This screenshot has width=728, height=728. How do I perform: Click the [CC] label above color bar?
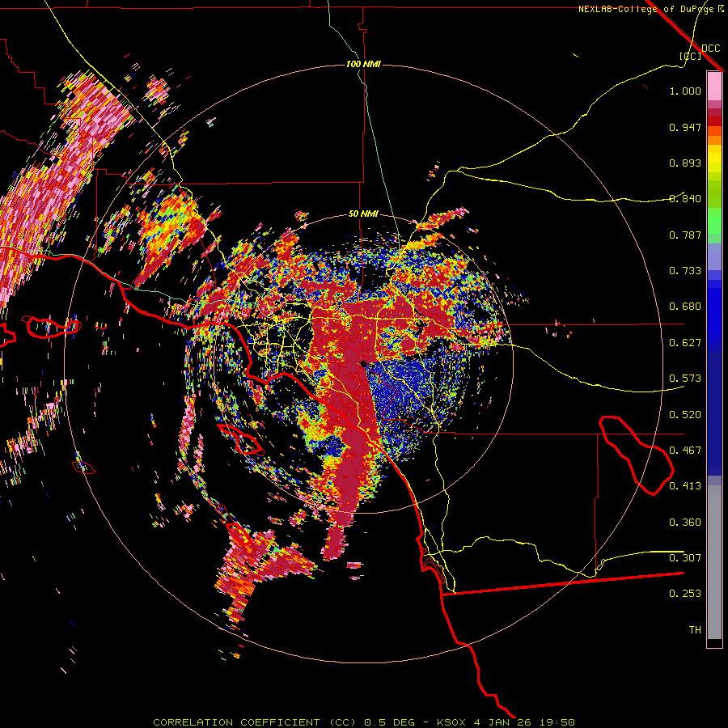(x=691, y=56)
